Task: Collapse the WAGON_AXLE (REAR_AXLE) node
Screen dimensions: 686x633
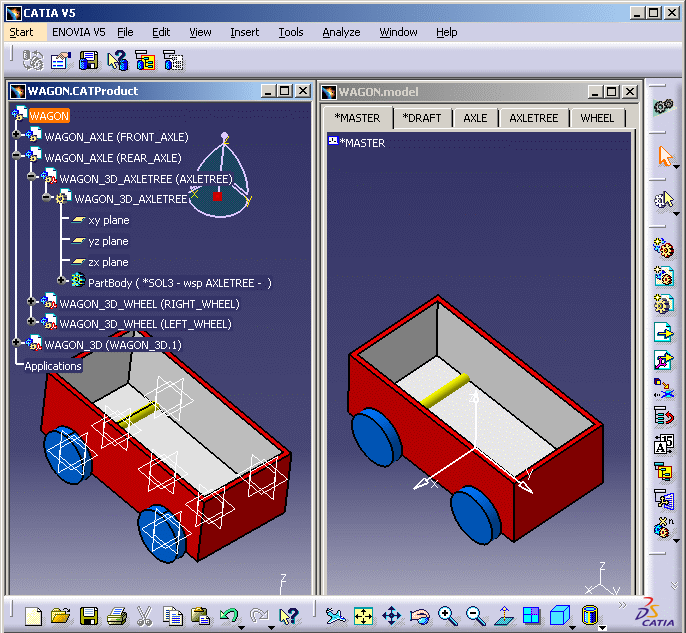Action: point(17,157)
